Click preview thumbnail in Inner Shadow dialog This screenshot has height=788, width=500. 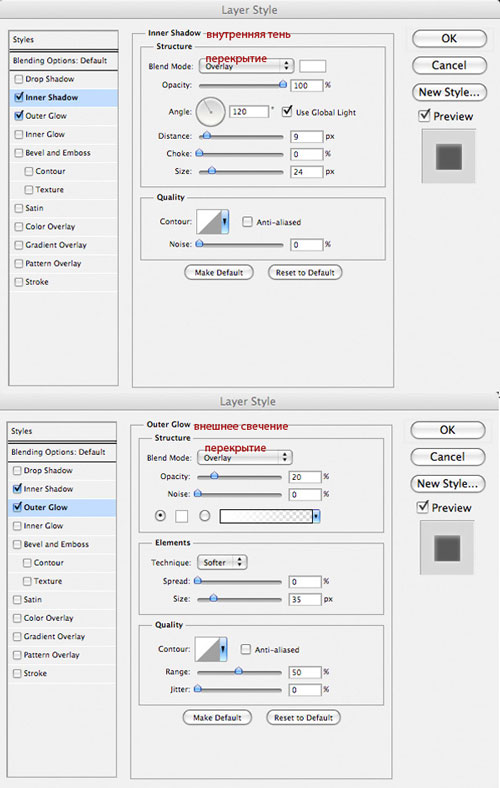tap(449, 156)
